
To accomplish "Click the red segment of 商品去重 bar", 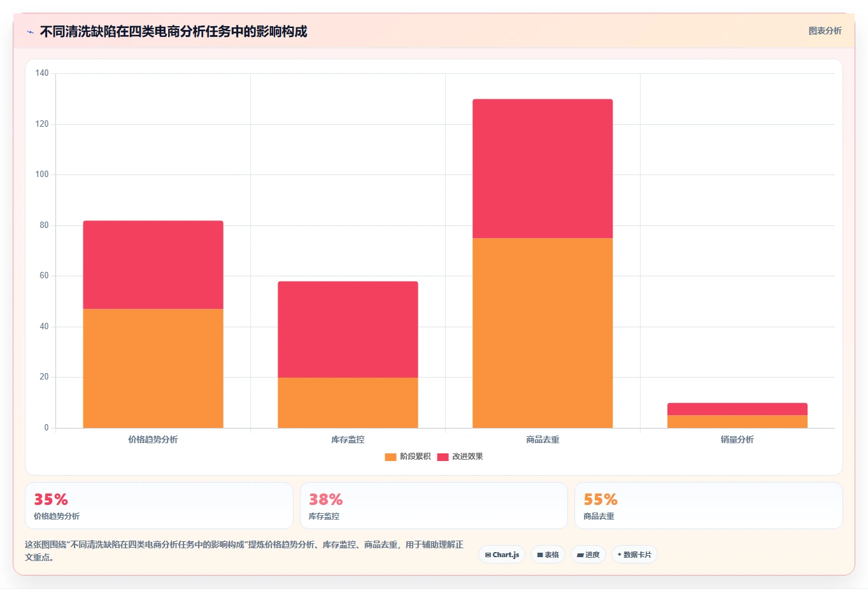I will pyautogui.click(x=543, y=169).
